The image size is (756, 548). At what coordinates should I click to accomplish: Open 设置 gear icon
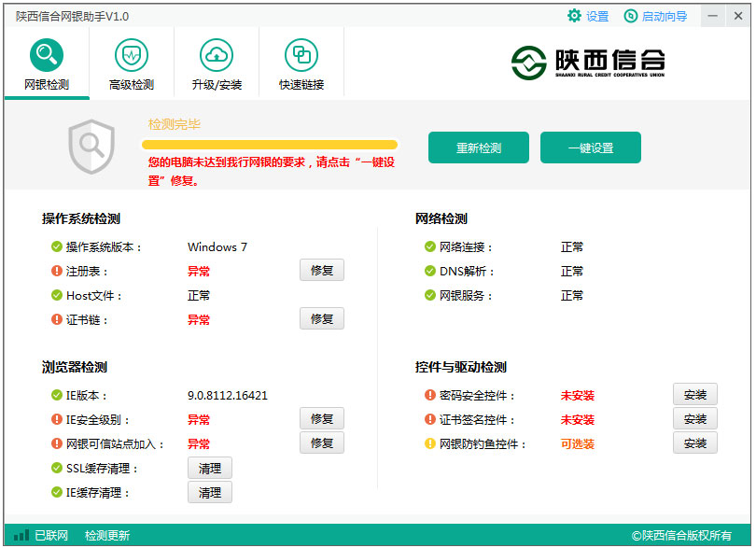575,16
